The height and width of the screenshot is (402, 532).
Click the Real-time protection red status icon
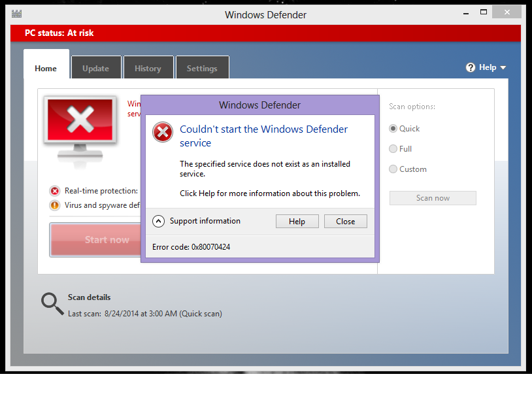tap(54, 191)
